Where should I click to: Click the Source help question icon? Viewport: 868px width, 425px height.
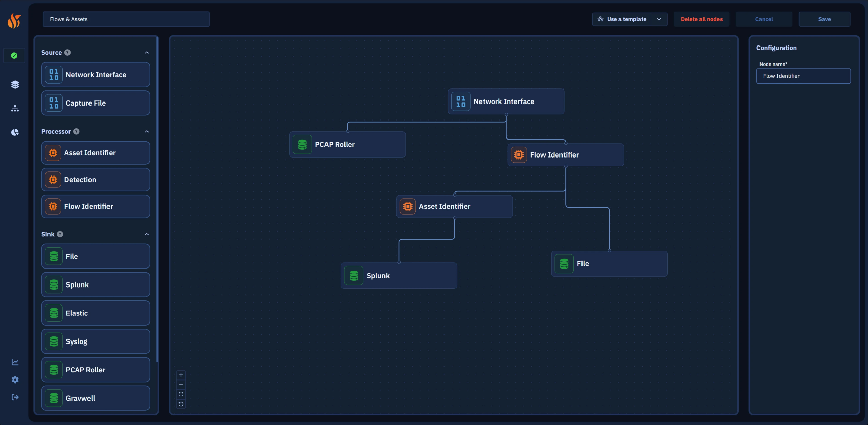click(67, 53)
